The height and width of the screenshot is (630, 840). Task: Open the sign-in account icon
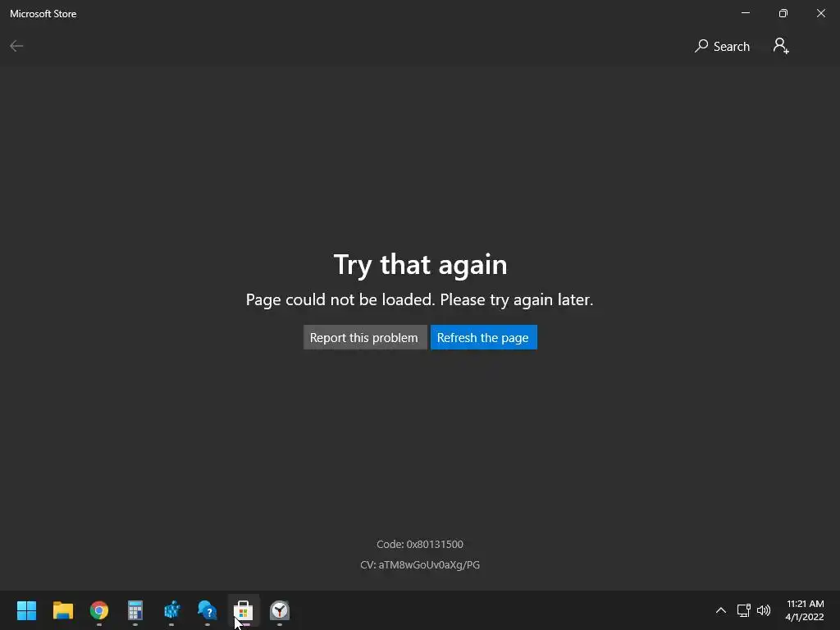781,46
